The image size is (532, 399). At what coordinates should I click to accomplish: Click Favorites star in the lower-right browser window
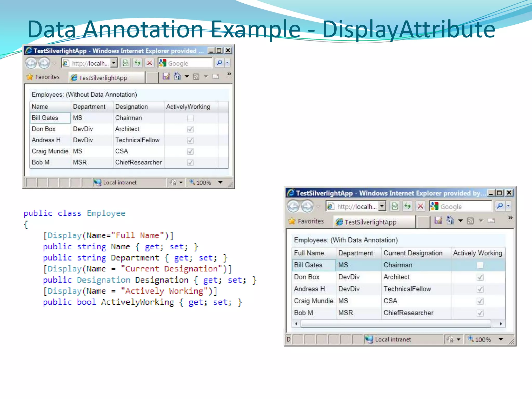[292, 221]
